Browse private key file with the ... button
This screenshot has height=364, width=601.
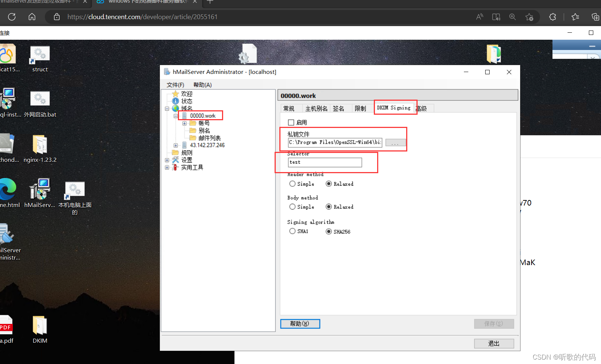396,143
